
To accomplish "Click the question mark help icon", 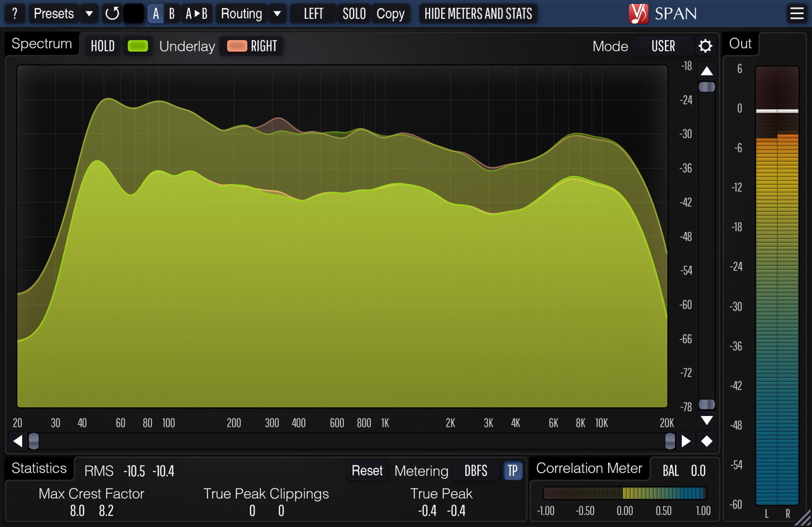I will point(15,13).
